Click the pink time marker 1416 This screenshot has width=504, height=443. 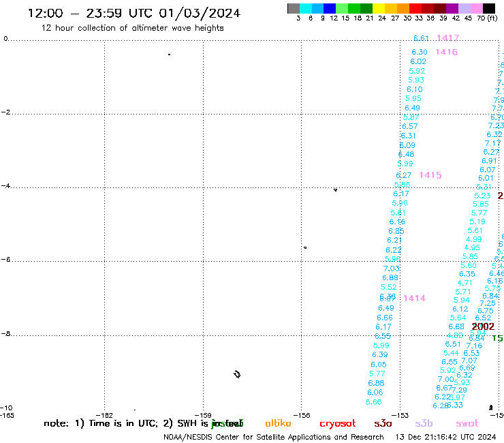pos(447,52)
